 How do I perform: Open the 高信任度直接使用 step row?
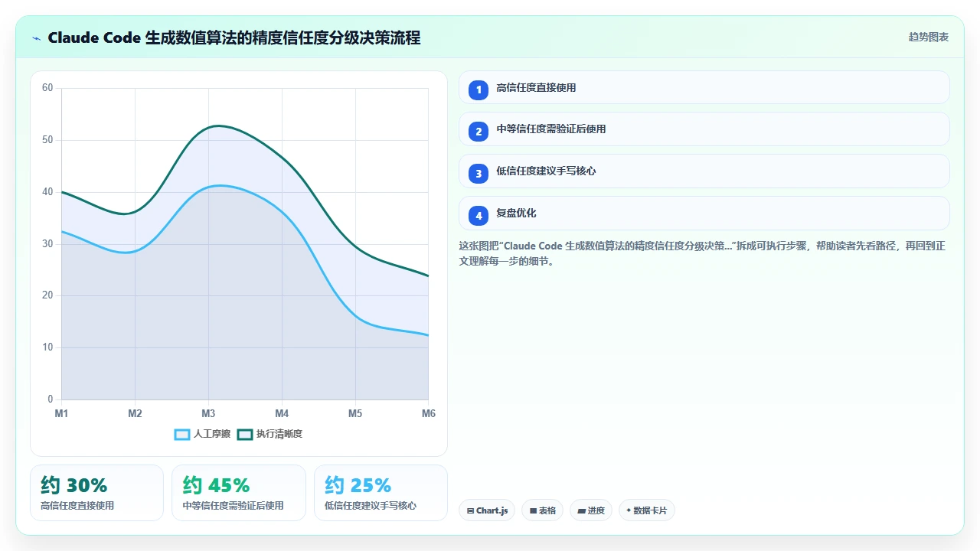tap(704, 88)
